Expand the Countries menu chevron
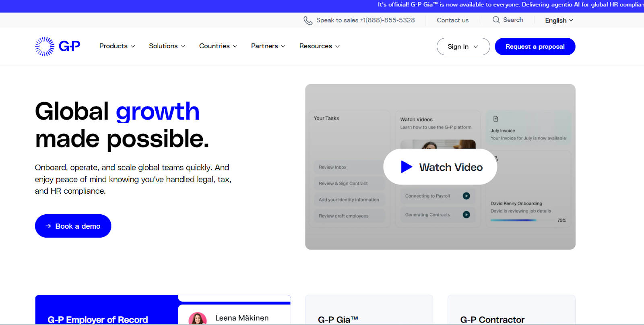 [x=235, y=46]
